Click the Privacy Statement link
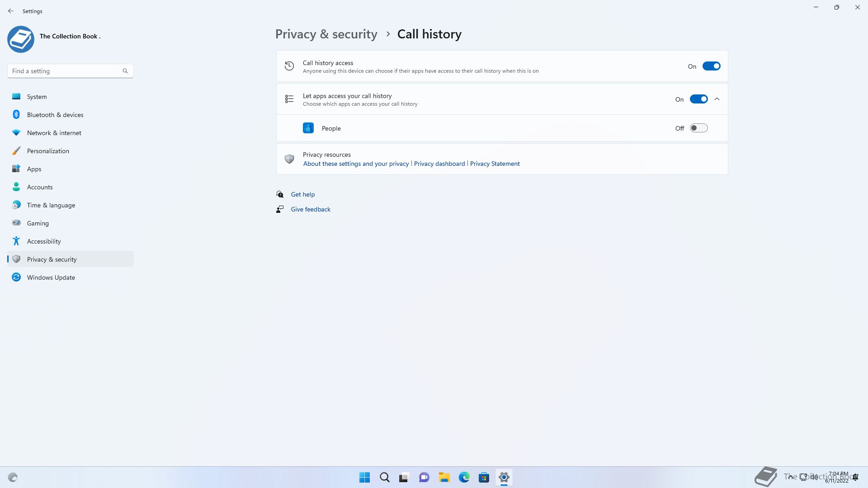 point(495,164)
